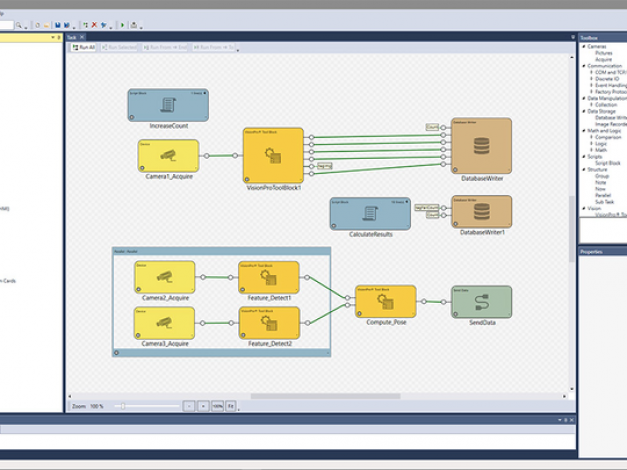
Task: Click the zoom slider handle
Action: 123,406
